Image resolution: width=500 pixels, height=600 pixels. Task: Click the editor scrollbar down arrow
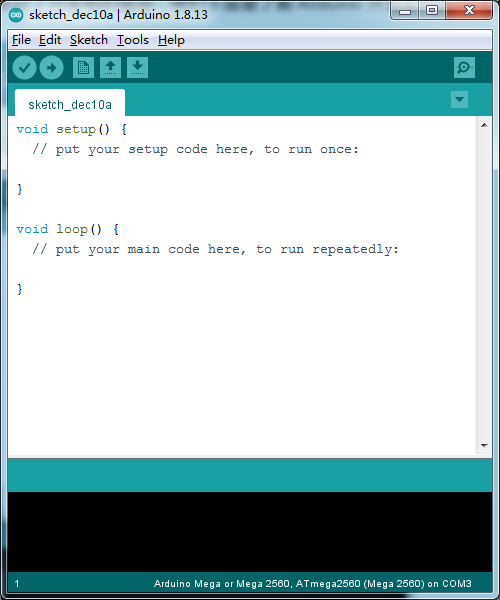(x=484, y=446)
